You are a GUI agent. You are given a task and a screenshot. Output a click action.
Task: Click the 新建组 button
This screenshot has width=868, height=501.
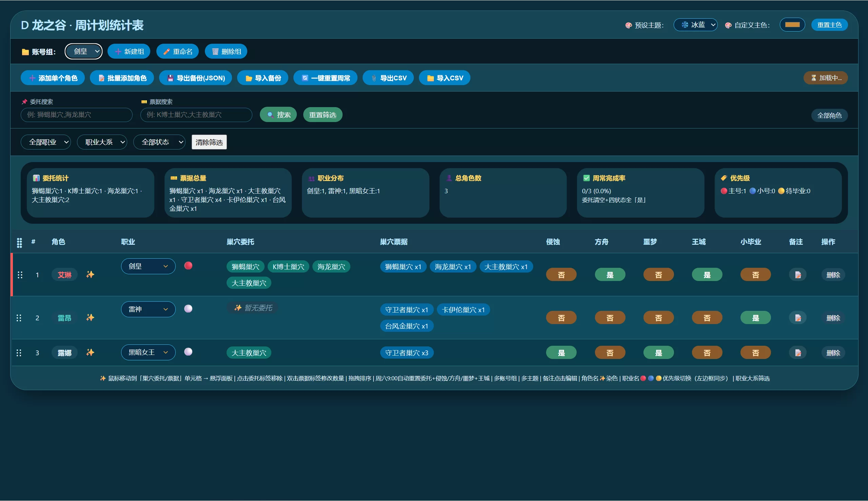pyautogui.click(x=129, y=52)
